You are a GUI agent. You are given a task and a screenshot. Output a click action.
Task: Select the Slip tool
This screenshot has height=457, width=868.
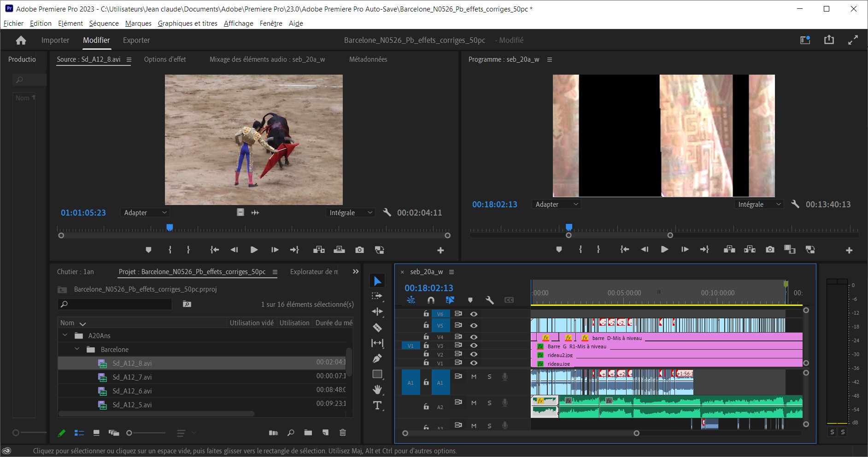pyautogui.click(x=377, y=343)
